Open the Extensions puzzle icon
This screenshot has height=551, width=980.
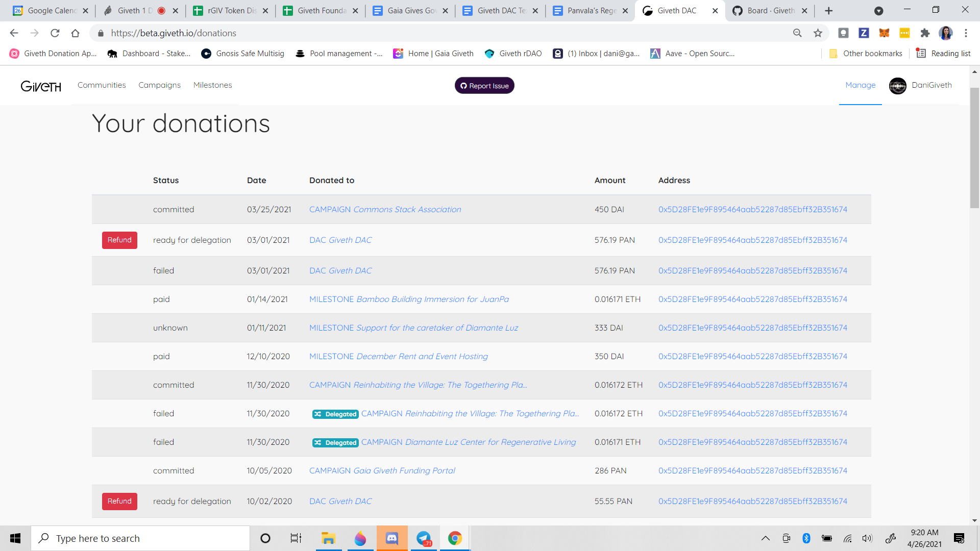point(925,33)
